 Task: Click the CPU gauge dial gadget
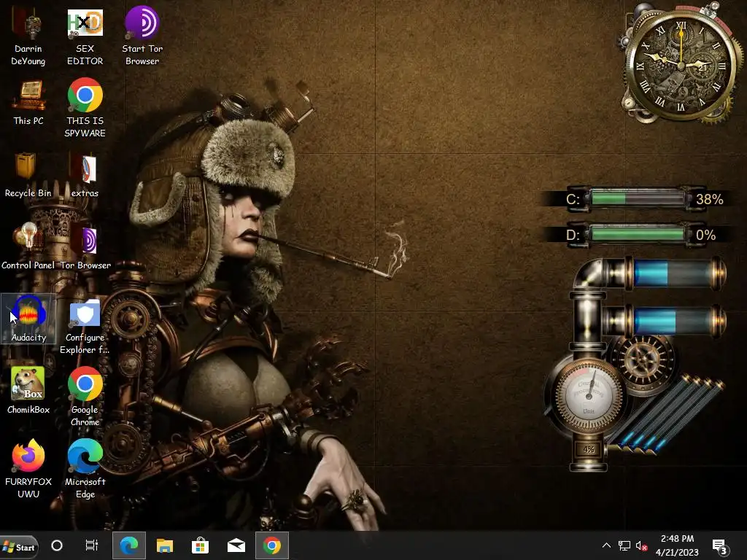[x=589, y=396]
